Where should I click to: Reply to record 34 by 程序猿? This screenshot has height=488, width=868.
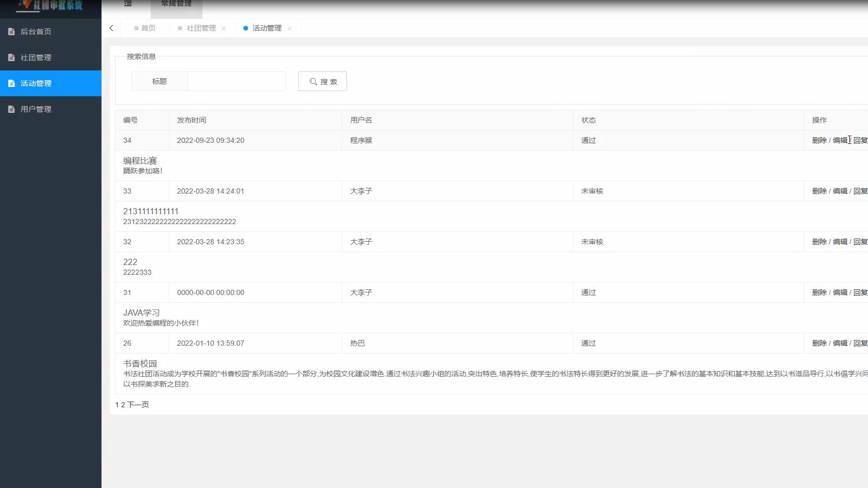click(x=860, y=140)
